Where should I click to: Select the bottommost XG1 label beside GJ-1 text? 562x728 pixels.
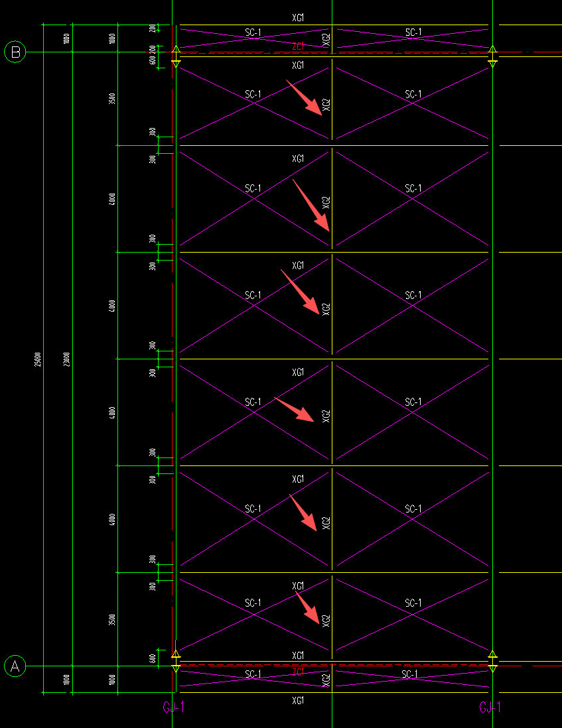point(298,701)
